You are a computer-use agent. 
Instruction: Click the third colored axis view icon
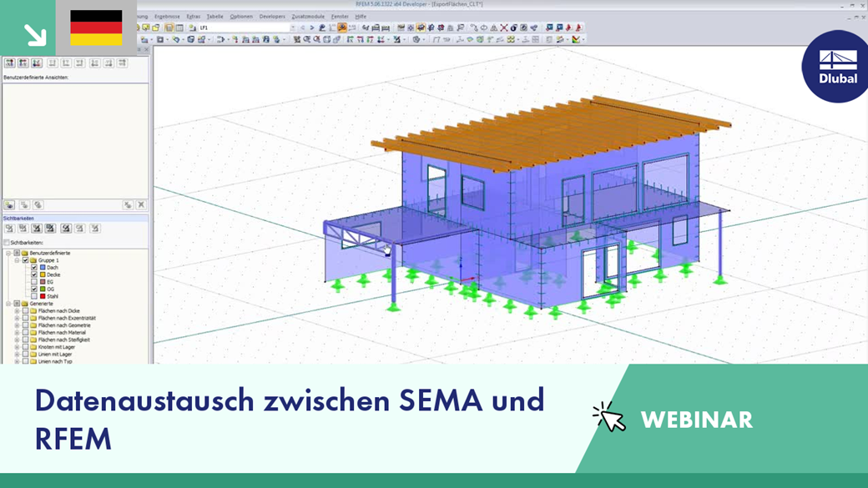[x=37, y=63]
